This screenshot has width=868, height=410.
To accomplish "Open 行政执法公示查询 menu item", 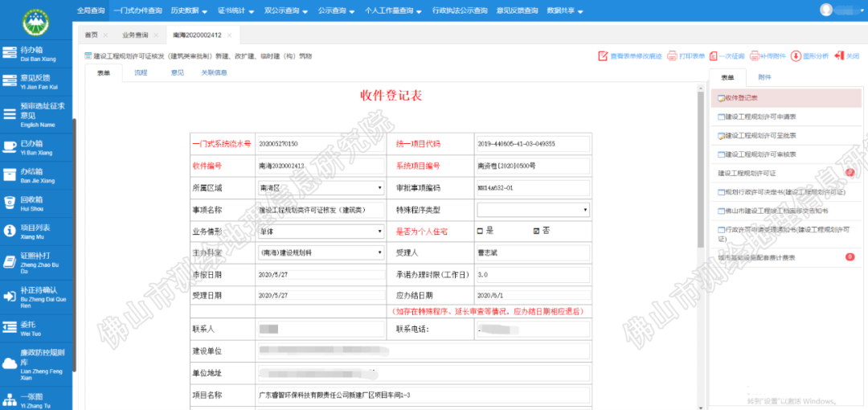I will click(460, 10).
